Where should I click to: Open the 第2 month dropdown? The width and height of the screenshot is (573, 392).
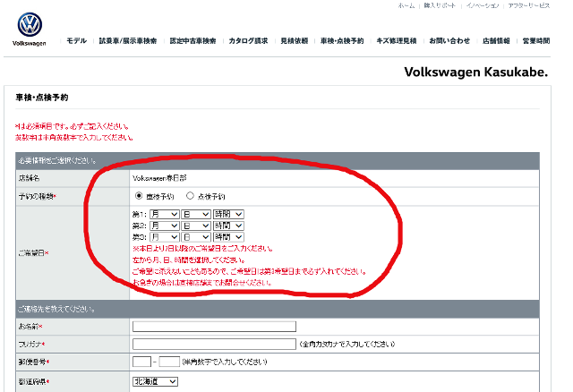(165, 226)
